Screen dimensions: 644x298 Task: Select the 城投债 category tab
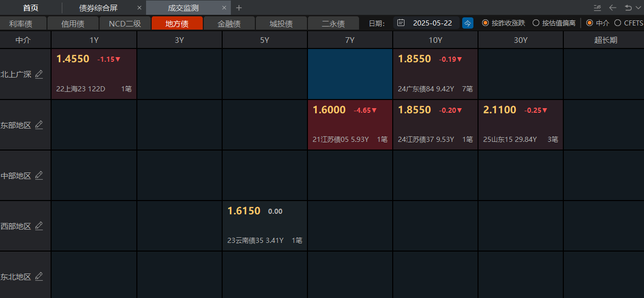click(281, 22)
